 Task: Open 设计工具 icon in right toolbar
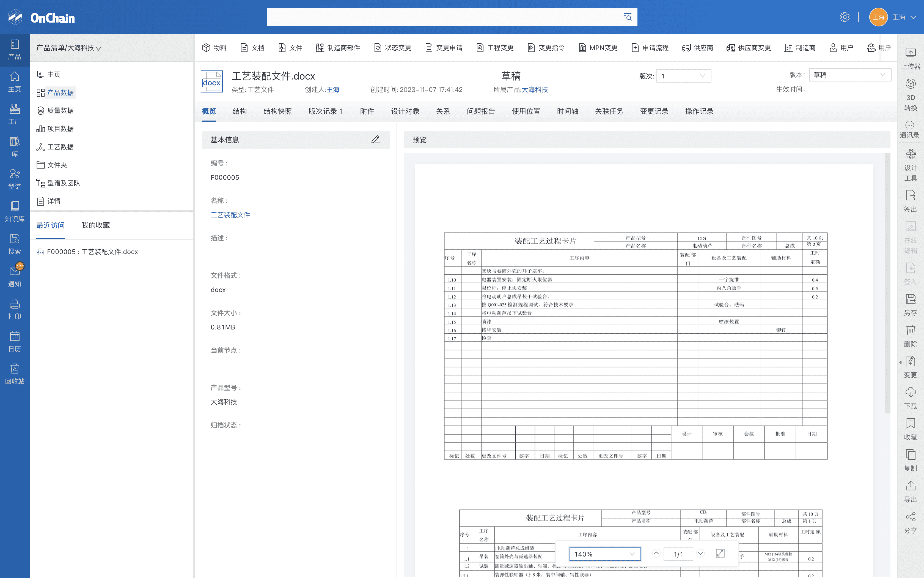[911, 165]
